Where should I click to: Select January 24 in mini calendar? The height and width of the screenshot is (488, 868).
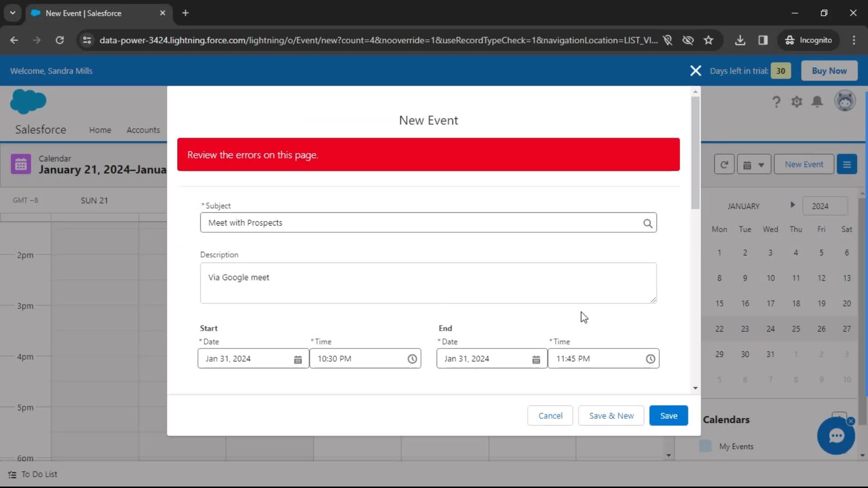coord(770,329)
